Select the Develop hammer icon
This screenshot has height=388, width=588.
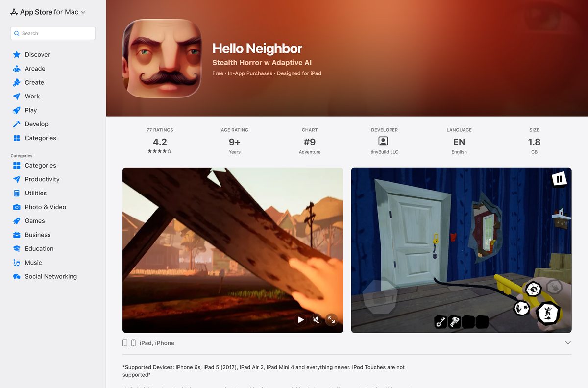17,124
